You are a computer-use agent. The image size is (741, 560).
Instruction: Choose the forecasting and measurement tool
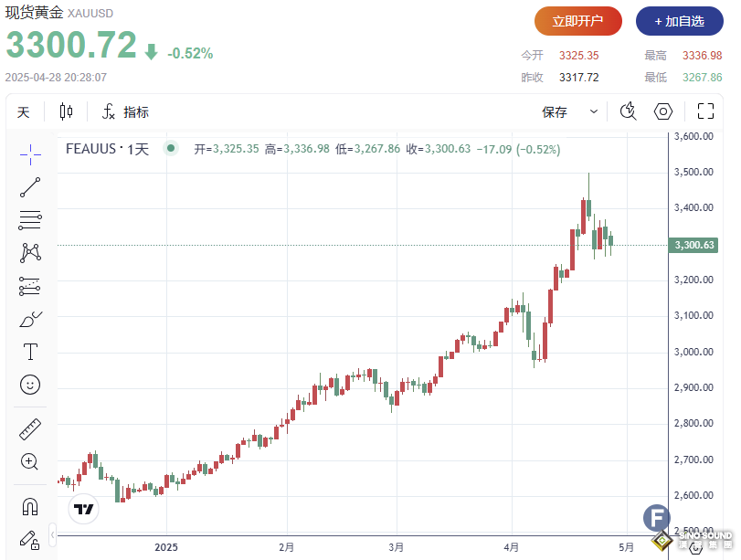click(30, 286)
